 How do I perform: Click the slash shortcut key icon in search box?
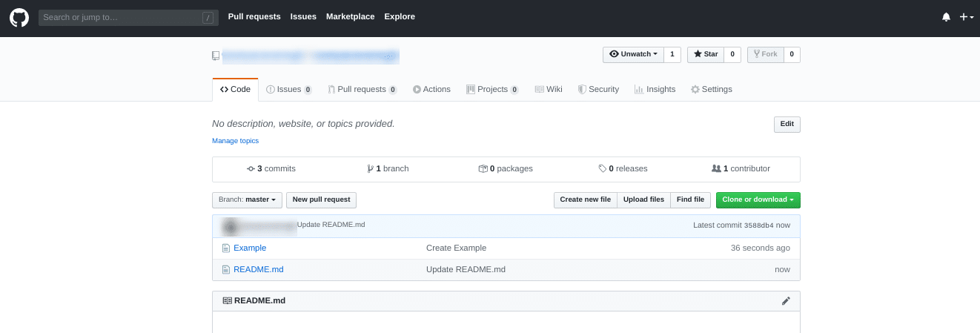208,17
